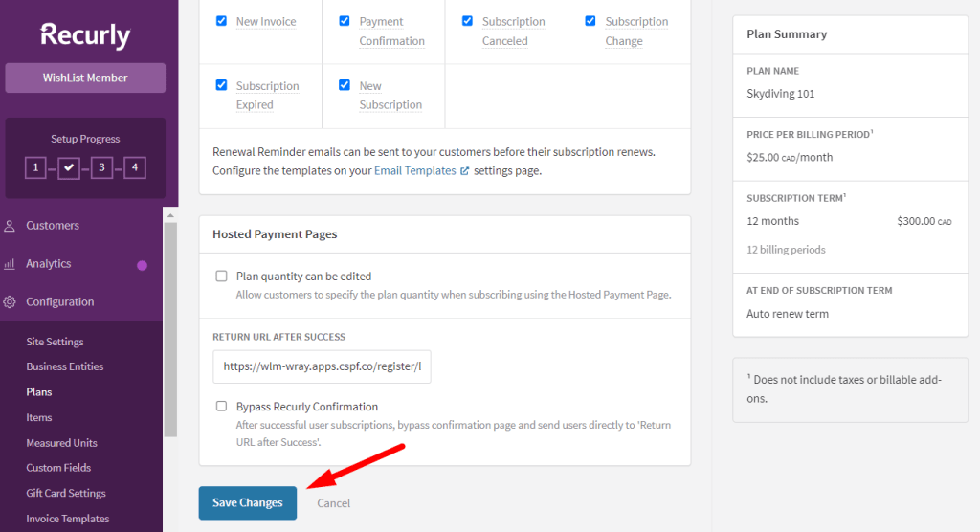980x532 pixels.
Task: Open Business Entities
Action: [65, 367]
